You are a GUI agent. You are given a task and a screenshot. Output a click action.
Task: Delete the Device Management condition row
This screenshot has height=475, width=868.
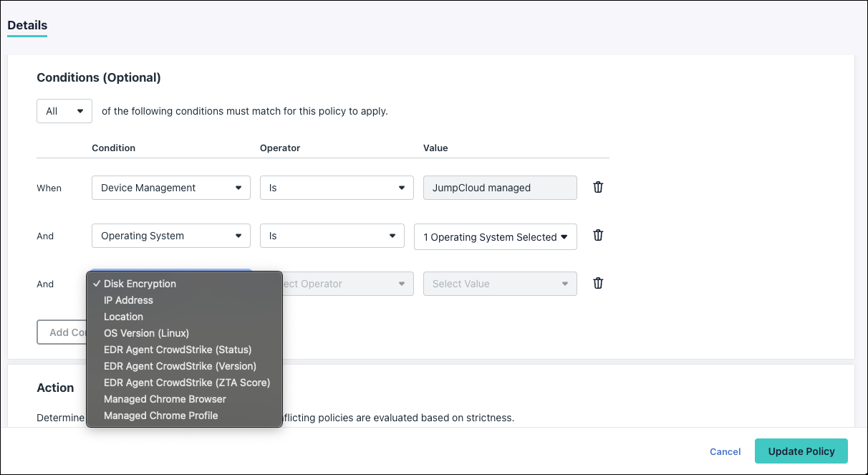click(x=598, y=187)
